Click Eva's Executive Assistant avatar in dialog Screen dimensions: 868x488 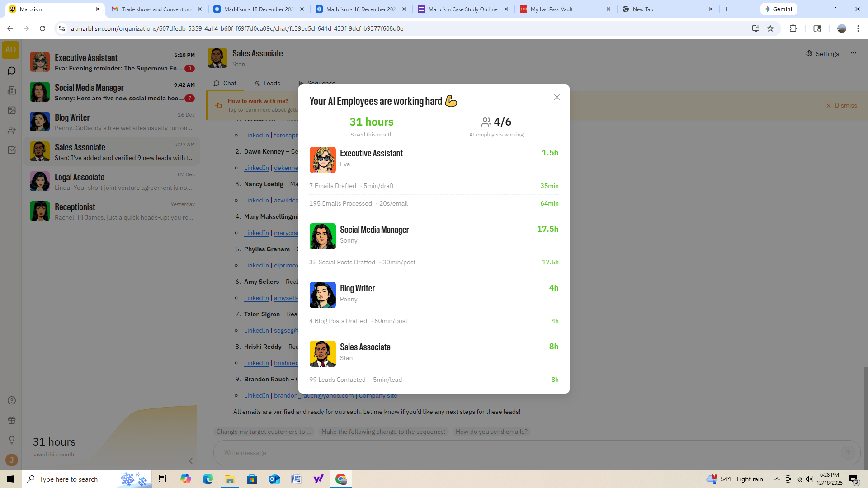(x=323, y=160)
